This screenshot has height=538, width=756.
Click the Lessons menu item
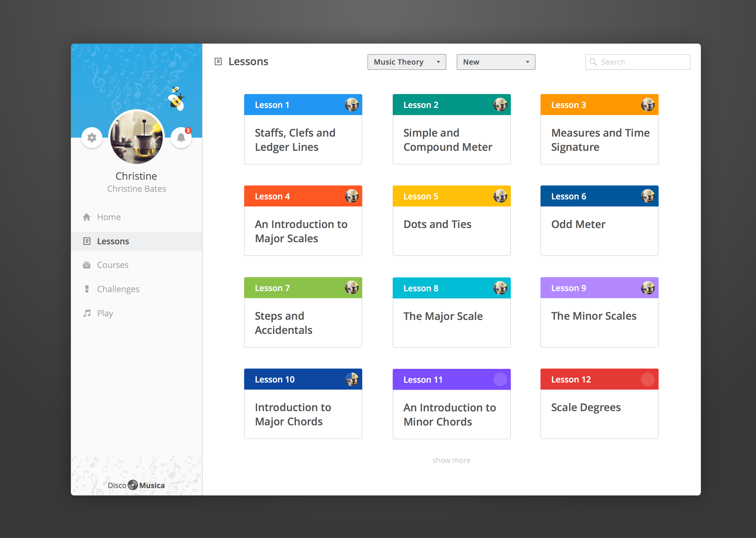113,240
